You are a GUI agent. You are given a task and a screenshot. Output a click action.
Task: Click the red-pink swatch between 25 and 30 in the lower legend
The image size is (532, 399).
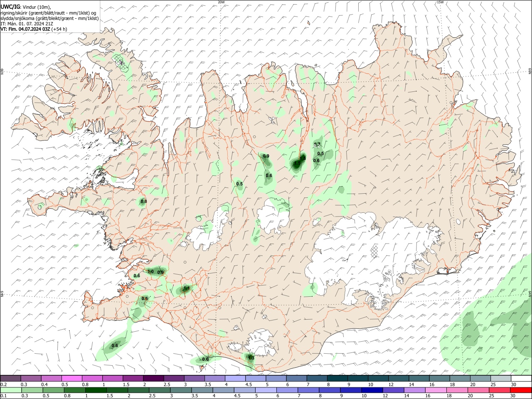[x=500, y=390]
